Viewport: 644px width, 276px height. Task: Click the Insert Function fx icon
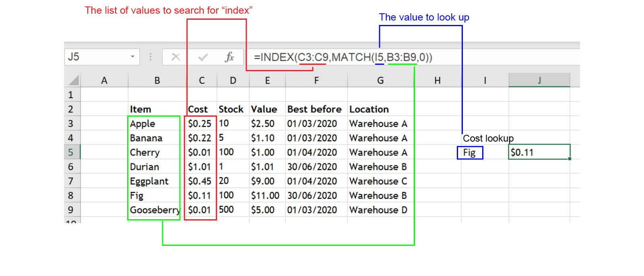tap(229, 57)
